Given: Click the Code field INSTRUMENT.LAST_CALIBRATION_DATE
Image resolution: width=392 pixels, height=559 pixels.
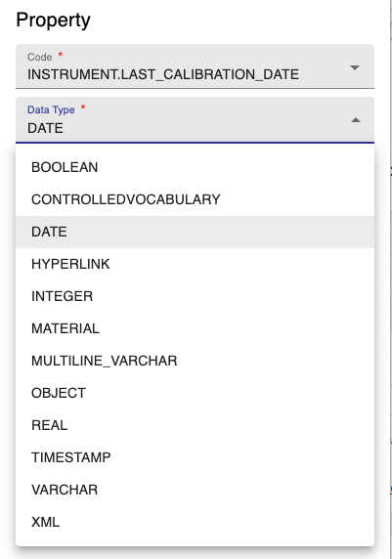Looking at the screenshot, I should pyautogui.click(x=195, y=66).
